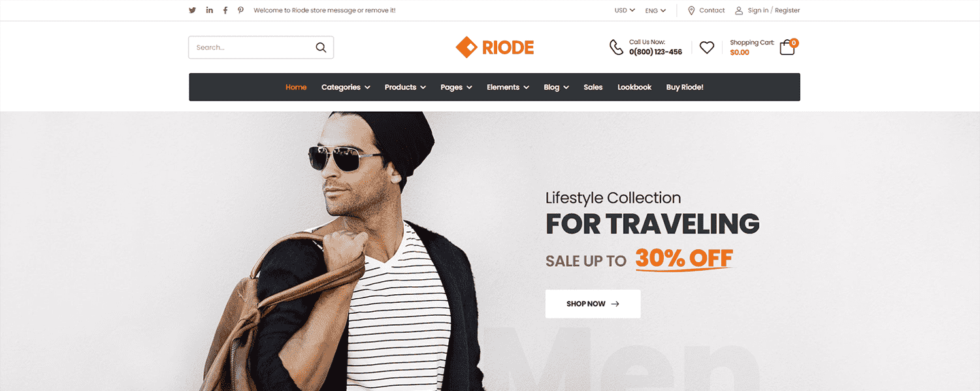Expand the USD currency dropdown
The width and height of the screenshot is (980, 391).
(625, 10)
